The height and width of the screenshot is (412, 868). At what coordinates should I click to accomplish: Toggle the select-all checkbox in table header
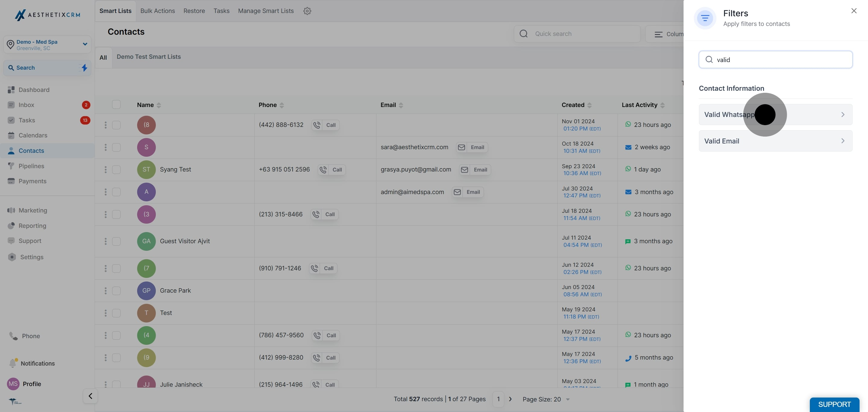(116, 105)
